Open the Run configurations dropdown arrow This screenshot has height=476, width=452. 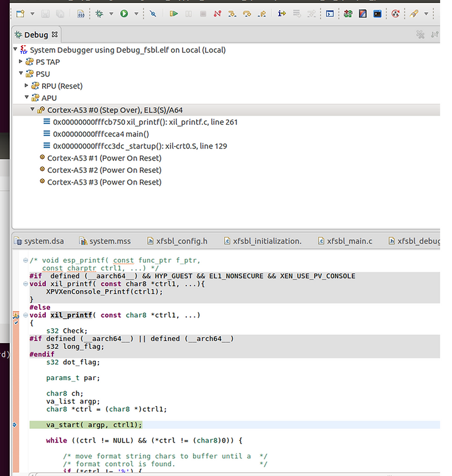(136, 13)
